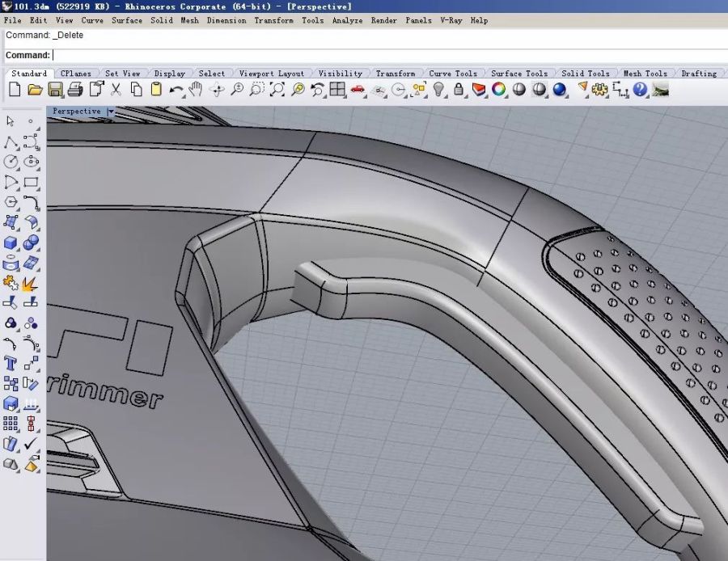Select the Polyline tool in left sidebar
728x561 pixels.
click(x=11, y=142)
